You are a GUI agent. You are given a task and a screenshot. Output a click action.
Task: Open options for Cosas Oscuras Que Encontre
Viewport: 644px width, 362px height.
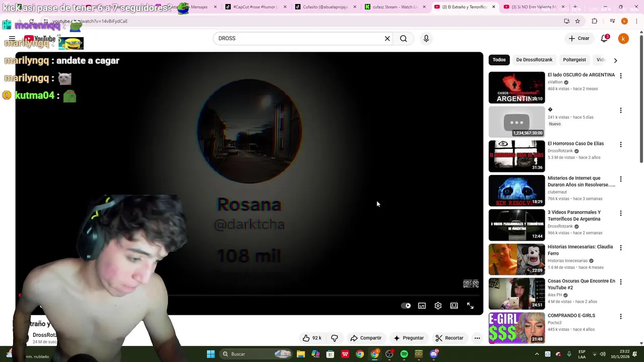click(621, 282)
